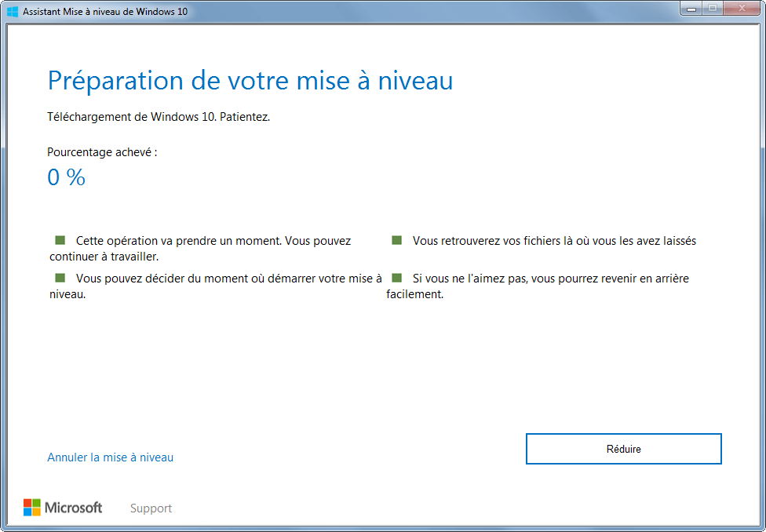Click window title Assistant Mise à niveau de Windows 10
The height and width of the screenshot is (532, 766).
tap(105, 11)
